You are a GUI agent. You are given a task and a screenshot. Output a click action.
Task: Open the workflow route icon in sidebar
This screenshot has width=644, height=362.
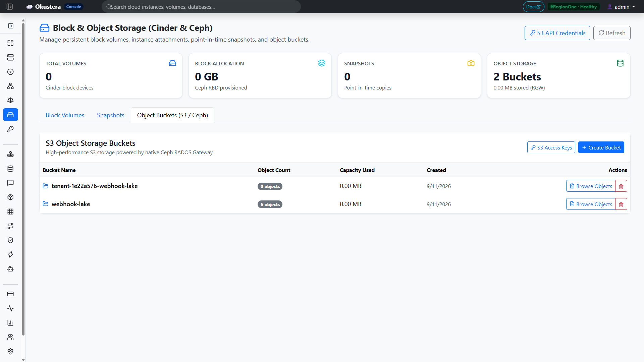click(10, 226)
